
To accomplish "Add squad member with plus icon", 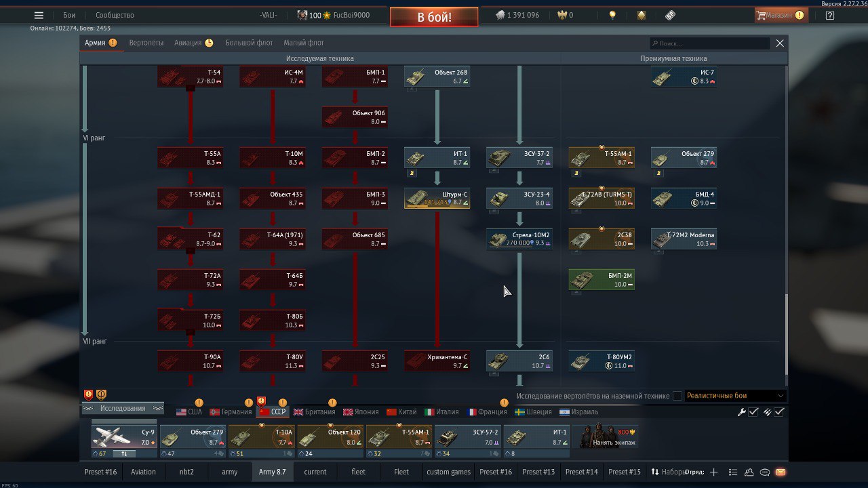I will (713, 472).
